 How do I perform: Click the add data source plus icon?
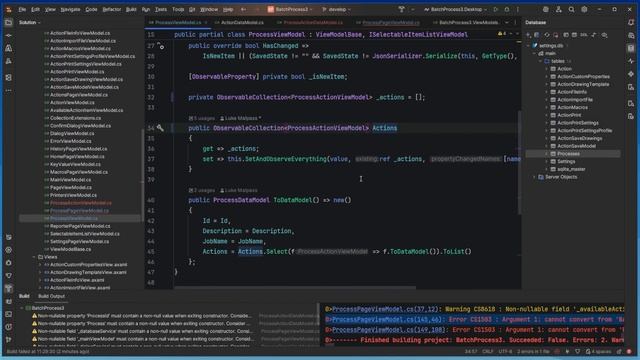[528, 35]
